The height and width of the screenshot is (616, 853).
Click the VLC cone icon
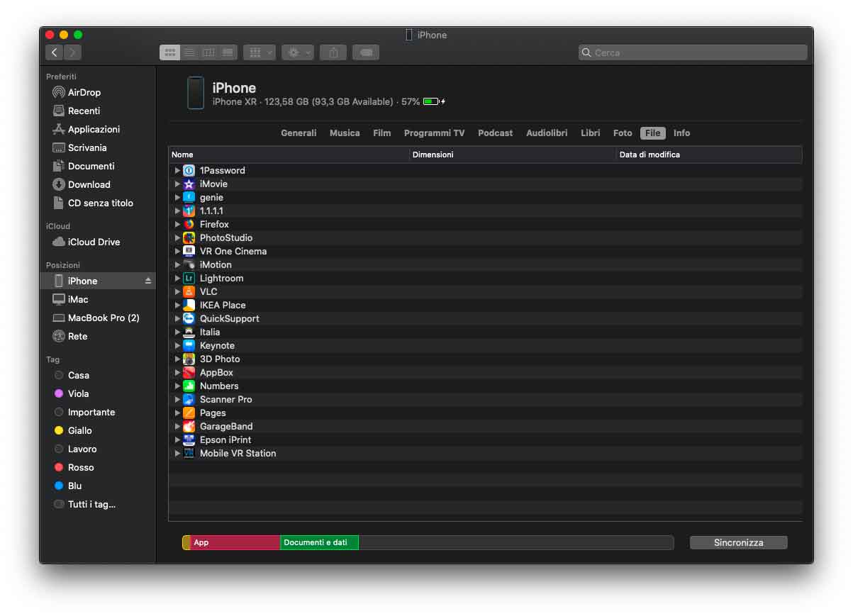pyautogui.click(x=189, y=291)
